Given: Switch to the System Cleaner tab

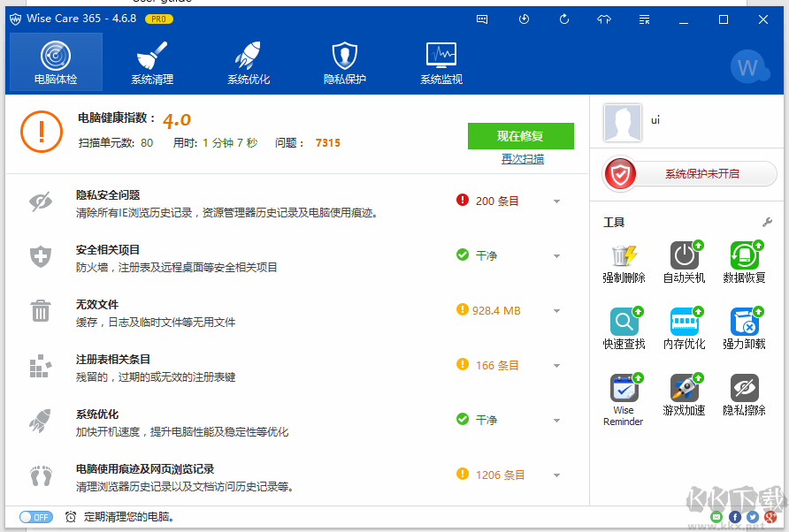Looking at the screenshot, I should click(x=150, y=62).
